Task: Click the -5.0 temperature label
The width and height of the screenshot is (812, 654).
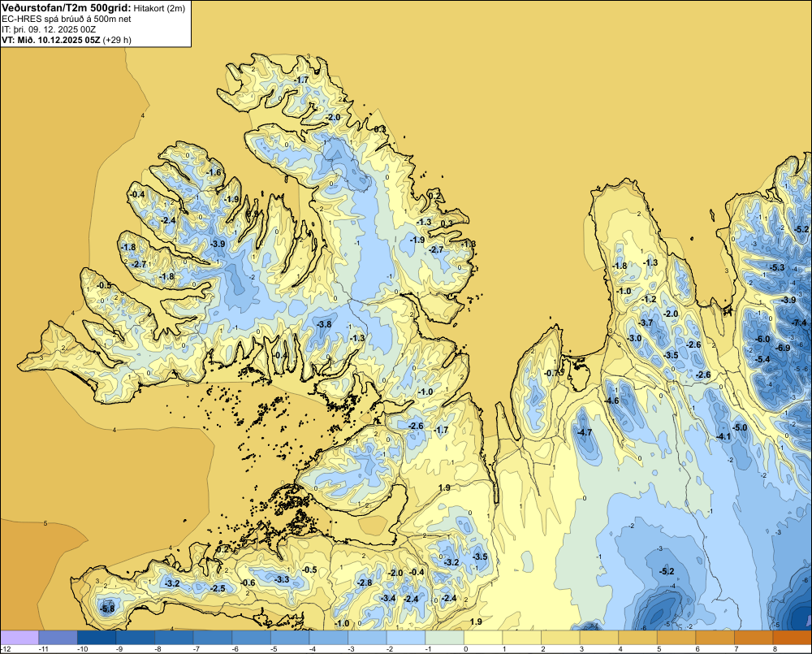Action: point(740,427)
